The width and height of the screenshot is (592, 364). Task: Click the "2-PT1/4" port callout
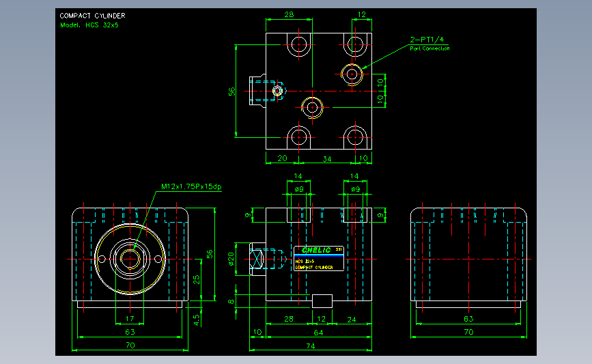tap(427, 40)
